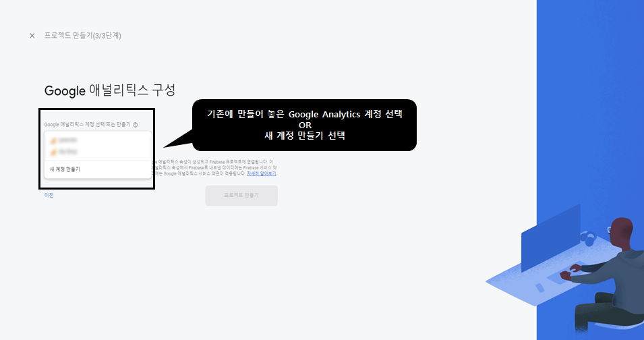The image size is (644, 340).
Task: Open the 자세히 알아보기 link
Action: (261, 173)
